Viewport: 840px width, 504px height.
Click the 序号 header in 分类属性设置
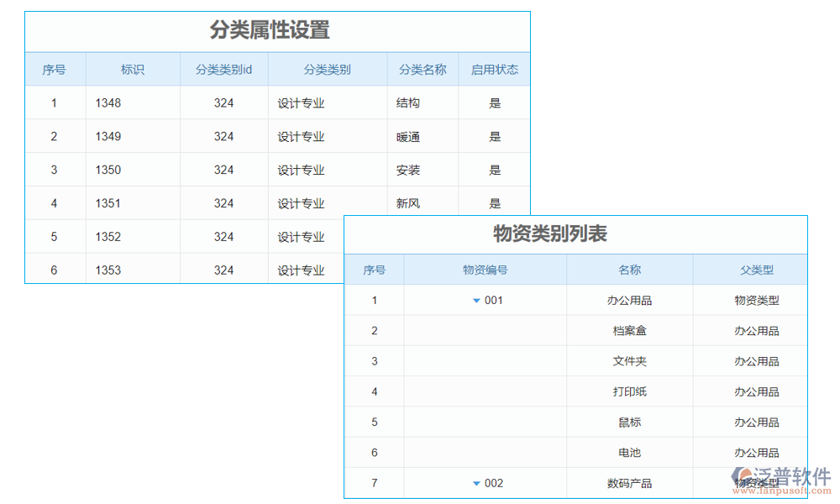[55, 69]
